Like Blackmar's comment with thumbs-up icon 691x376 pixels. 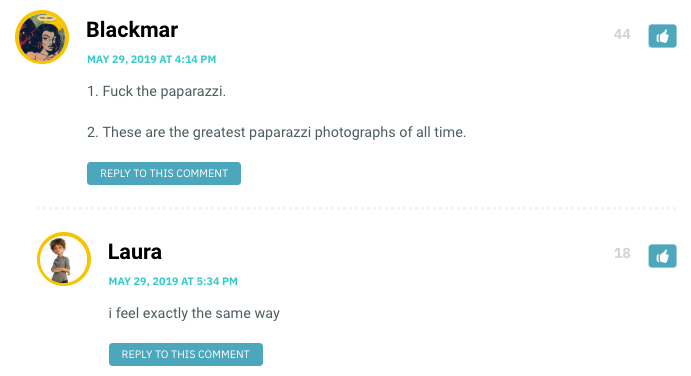[x=662, y=36]
